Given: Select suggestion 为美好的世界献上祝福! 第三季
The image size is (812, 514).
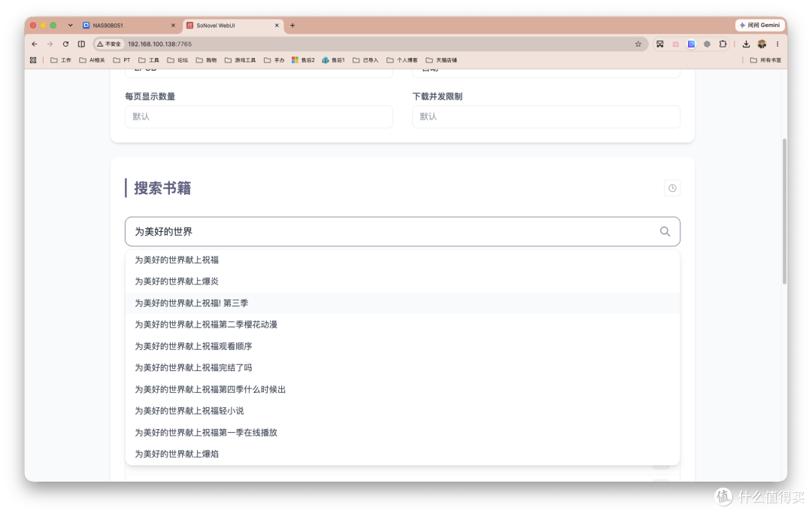Looking at the screenshot, I should click(402, 303).
